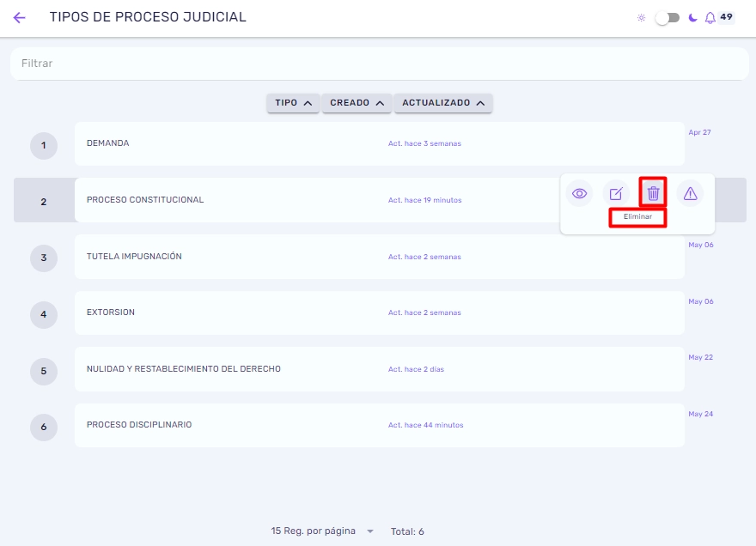This screenshot has width=756, height=546.
Task: Select row number 5 badge
Action: (x=44, y=371)
